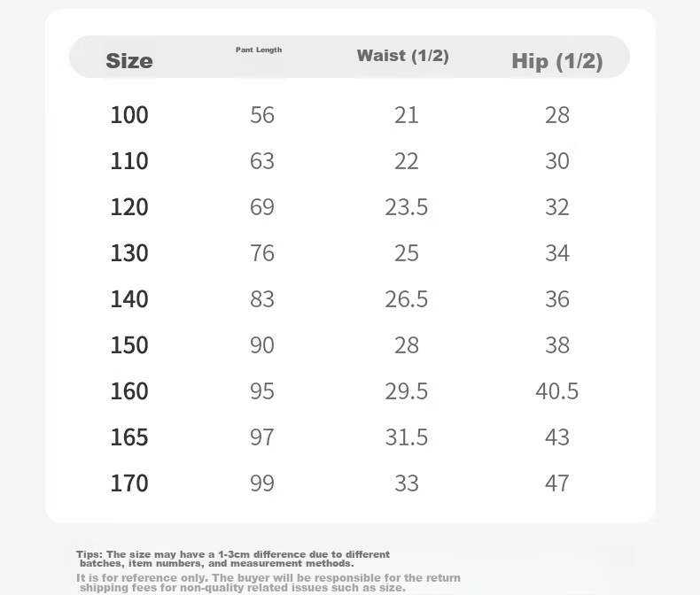Click hip value 40.5
This screenshot has height=595, width=700.
557,391
